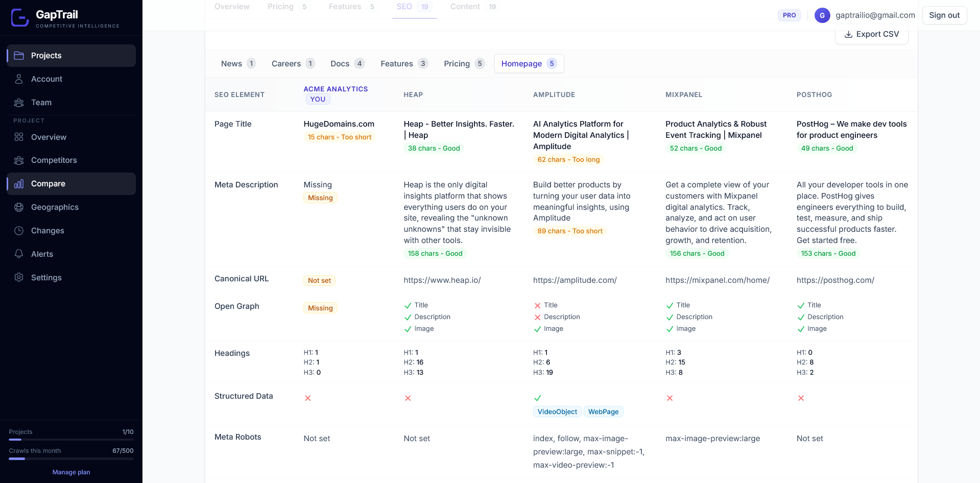980x483 pixels.
Task: Select the Pricing page-type tab
Action: [x=464, y=64]
